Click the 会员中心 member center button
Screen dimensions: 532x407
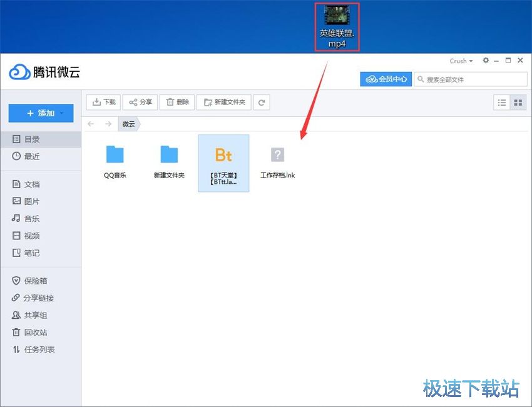[x=386, y=79]
